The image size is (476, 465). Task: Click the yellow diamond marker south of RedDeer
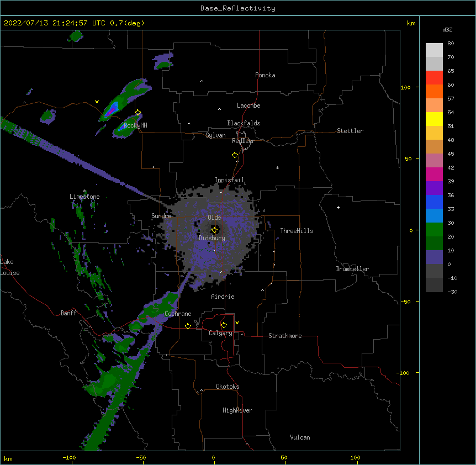235,155
